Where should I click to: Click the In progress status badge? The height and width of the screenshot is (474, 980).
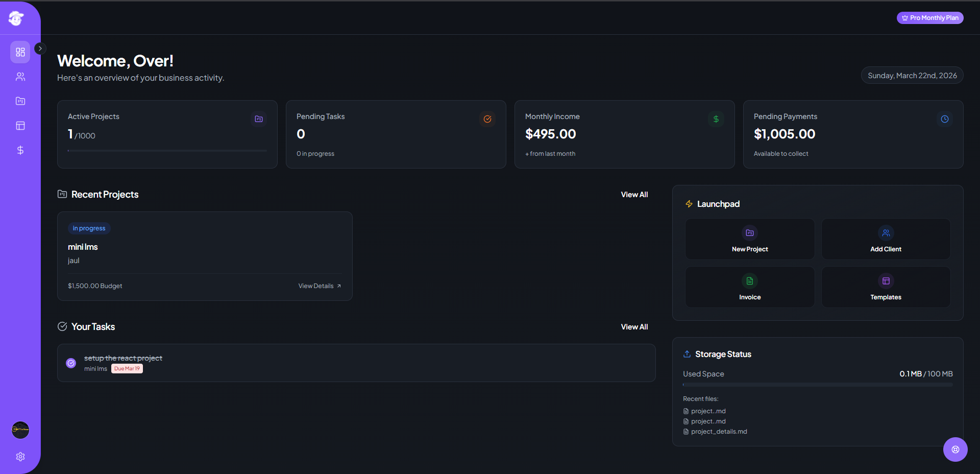(x=89, y=228)
